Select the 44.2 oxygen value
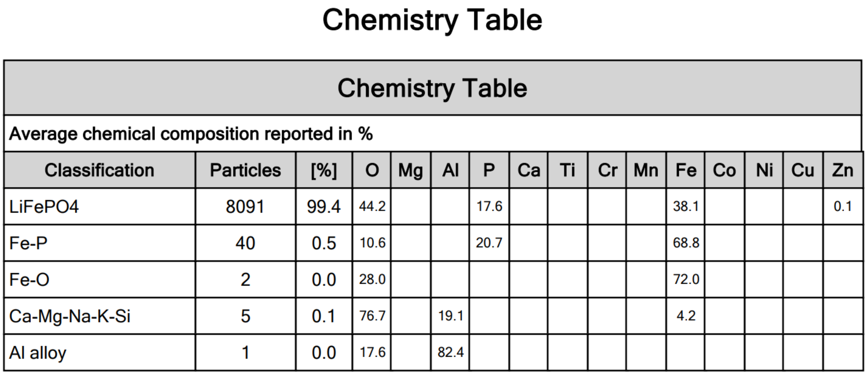Viewport: 868px width, 375px height. click(372, 206)
